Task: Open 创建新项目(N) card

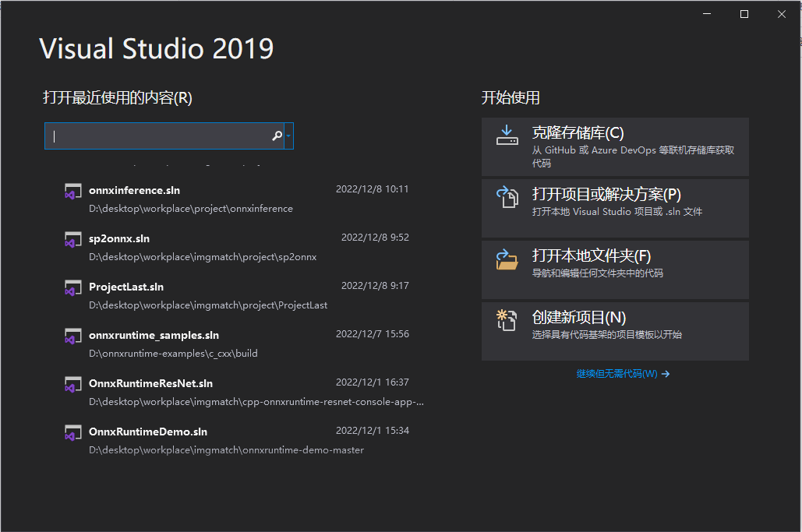Action: (615, 331)
